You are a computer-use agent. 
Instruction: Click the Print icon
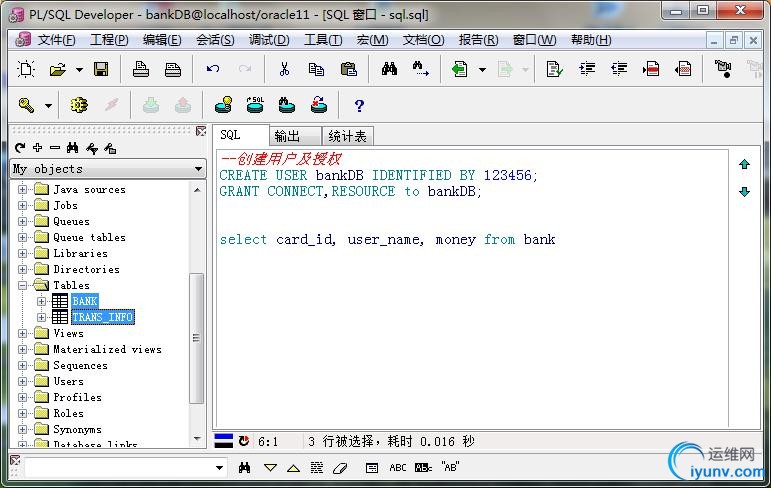pos(141,69)
